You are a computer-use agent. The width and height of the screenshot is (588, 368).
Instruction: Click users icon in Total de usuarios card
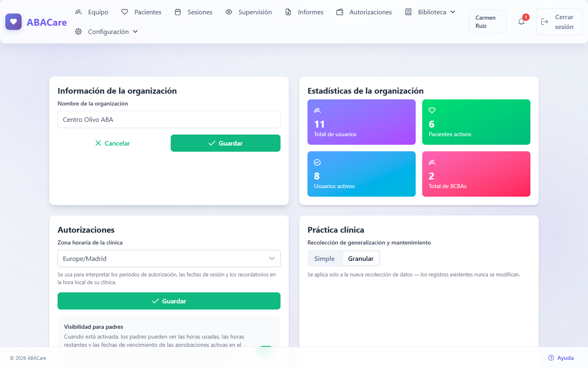(317, 110)
